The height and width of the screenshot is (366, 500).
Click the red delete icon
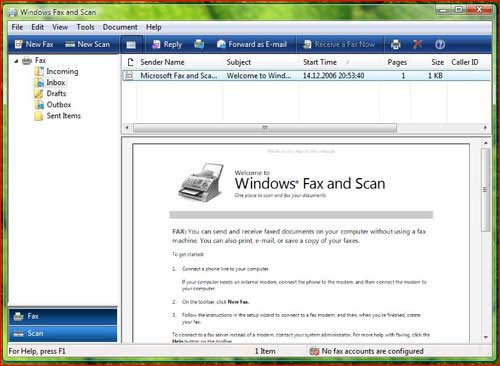tap(417, 44)
